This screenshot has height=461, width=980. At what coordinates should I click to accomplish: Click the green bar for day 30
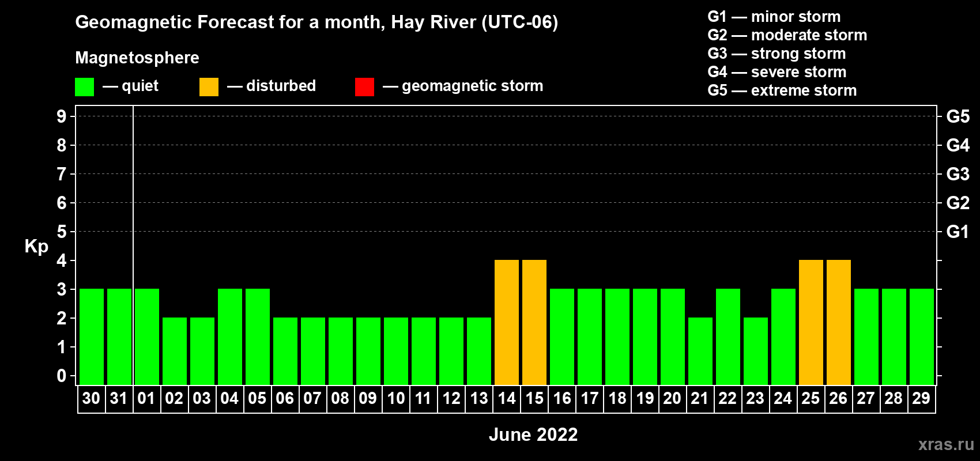click(92, 337)
